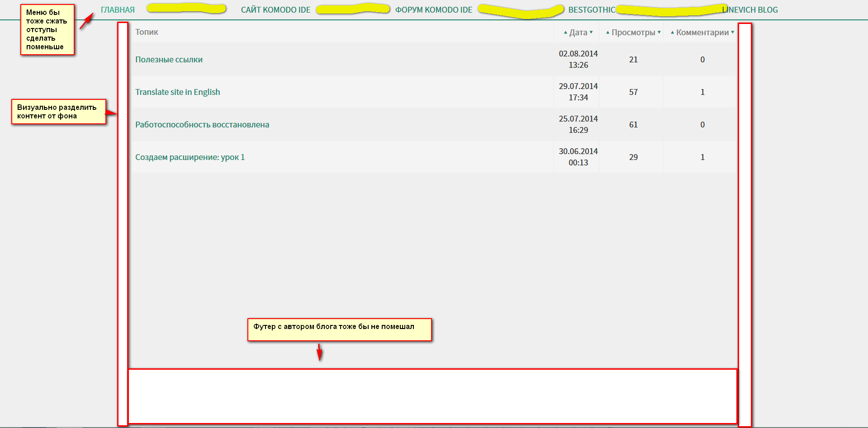Click the Комментарии column header label
Screen dimensions: 868x428
pos(702,33)
